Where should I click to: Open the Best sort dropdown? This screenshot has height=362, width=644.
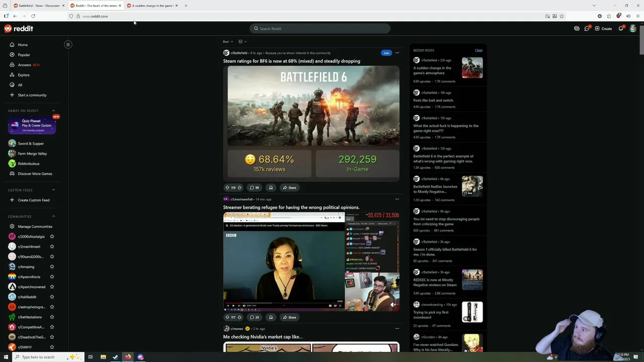(228, 42)
